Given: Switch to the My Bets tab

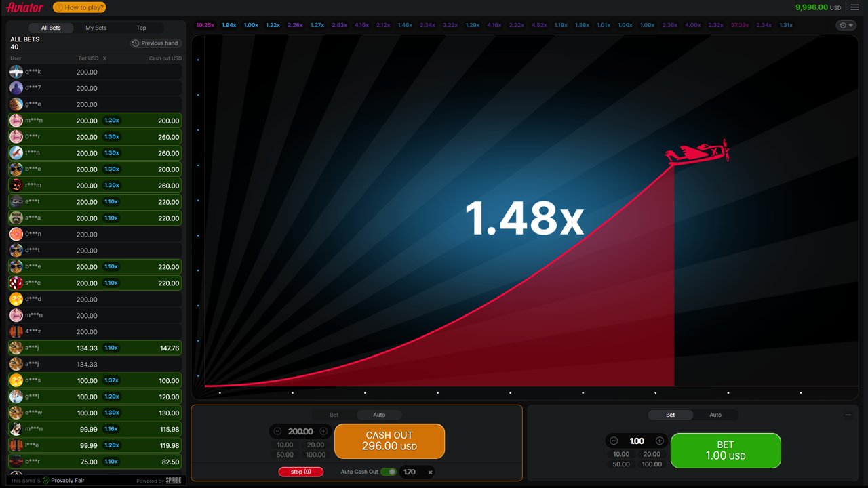Looking at the screenshot, I should 96,28.
